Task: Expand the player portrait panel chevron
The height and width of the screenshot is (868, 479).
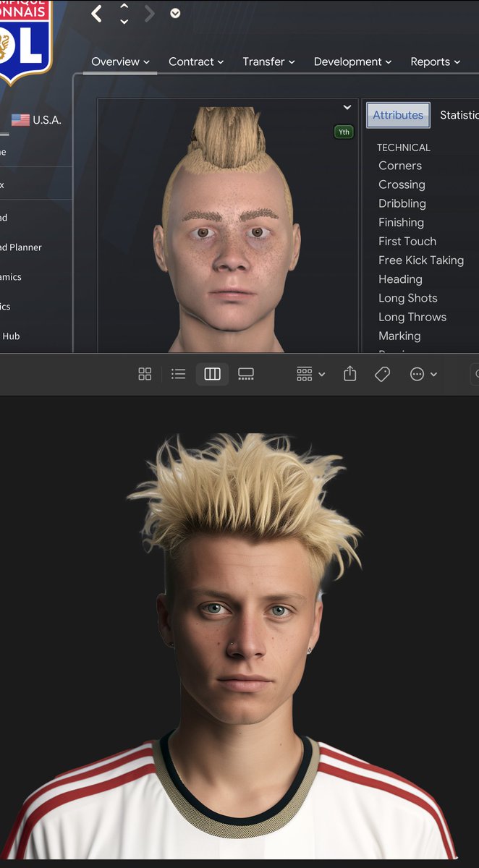Action: 347,108
